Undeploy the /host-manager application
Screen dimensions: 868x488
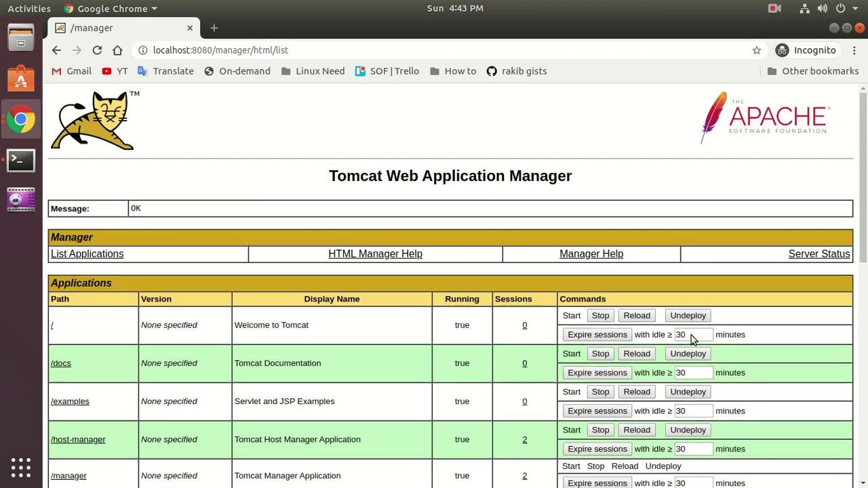(x=688, y=430)
